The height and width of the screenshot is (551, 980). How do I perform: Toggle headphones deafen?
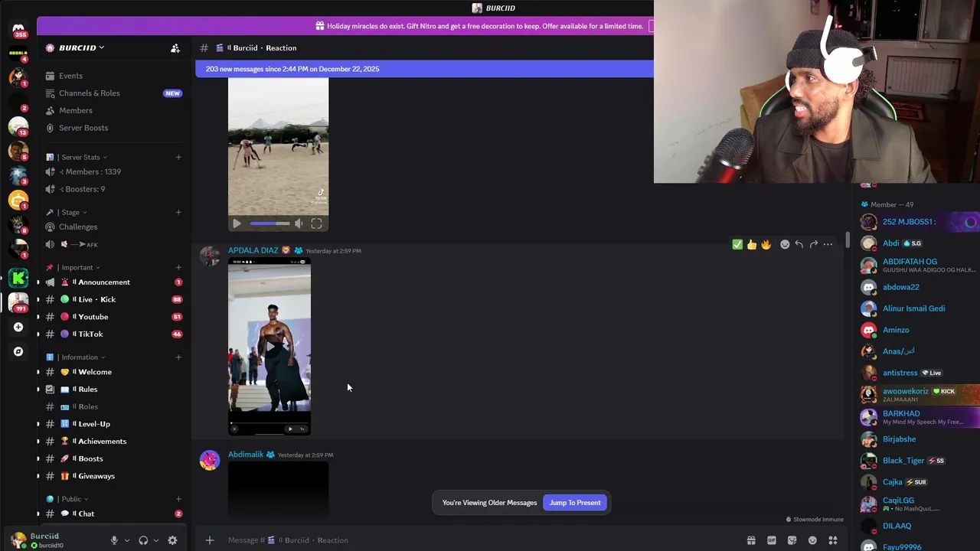[143, 540]
